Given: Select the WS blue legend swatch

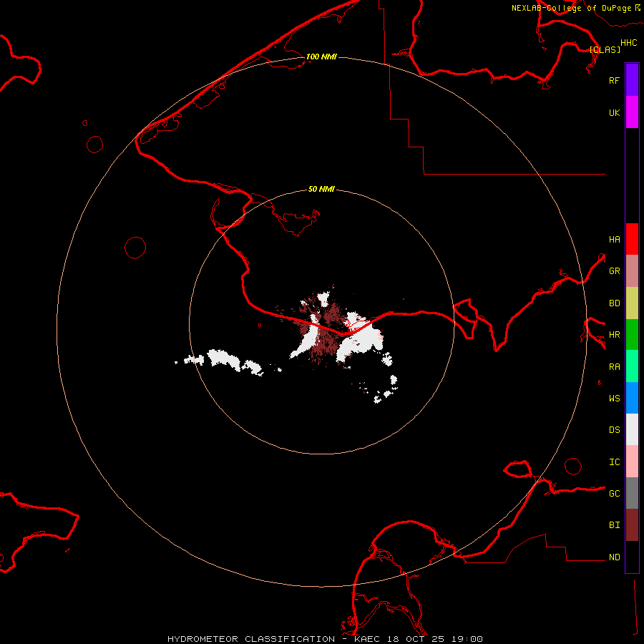Looking at the screenshot, I should (x=632, y=398).
